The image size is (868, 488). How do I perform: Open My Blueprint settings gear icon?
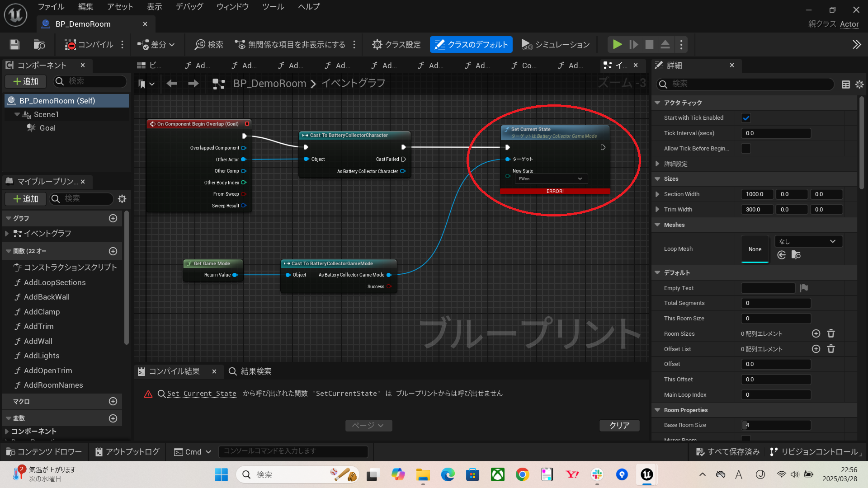pos(122,199)
